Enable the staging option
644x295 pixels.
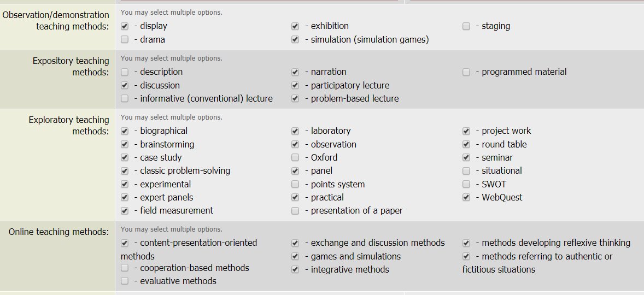466,26
